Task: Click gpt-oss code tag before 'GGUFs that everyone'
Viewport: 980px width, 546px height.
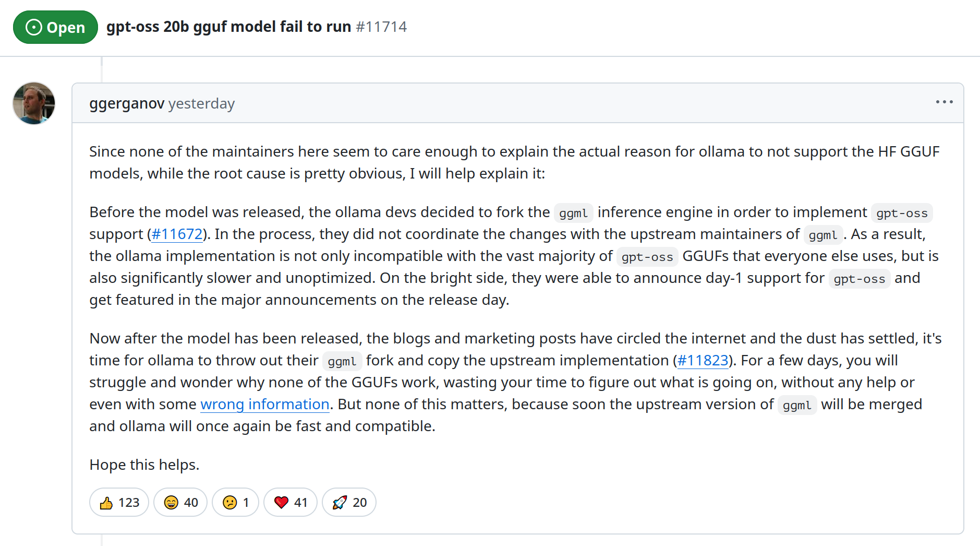Action: (x=647, y=257)
